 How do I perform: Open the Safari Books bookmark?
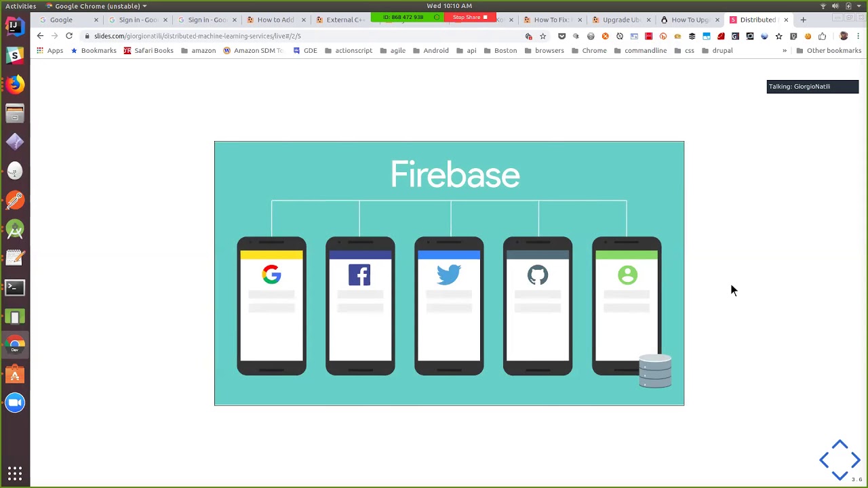[x=148, y=51]
